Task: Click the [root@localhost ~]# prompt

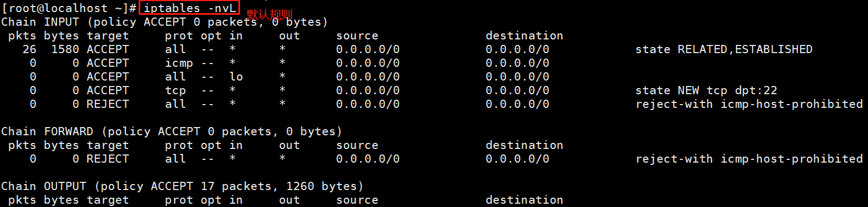Action: point(68,8)
